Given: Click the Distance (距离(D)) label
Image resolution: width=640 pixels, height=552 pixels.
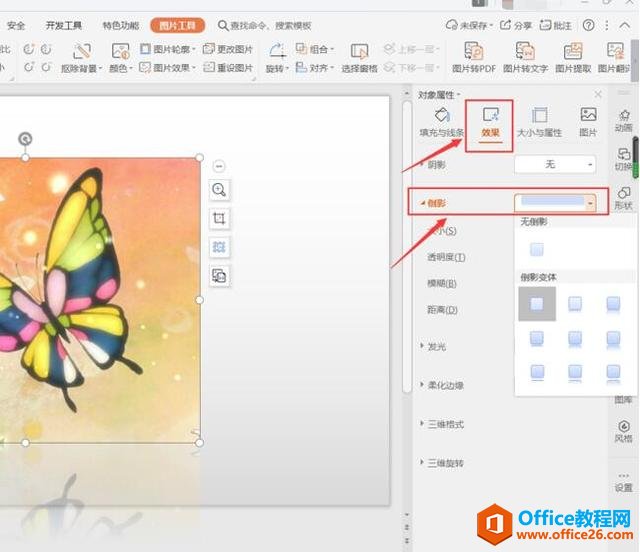Looking at the screenshot, I should (x=442, y=310).
